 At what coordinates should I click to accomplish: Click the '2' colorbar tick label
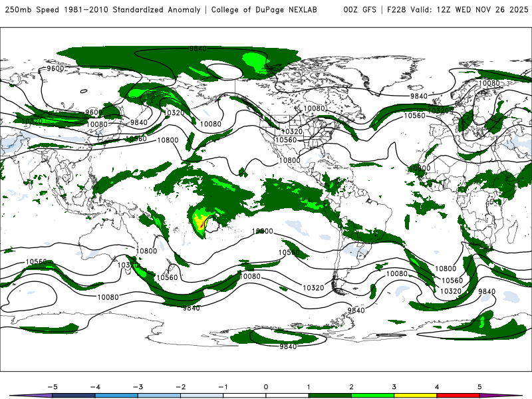tap(351, 387)
